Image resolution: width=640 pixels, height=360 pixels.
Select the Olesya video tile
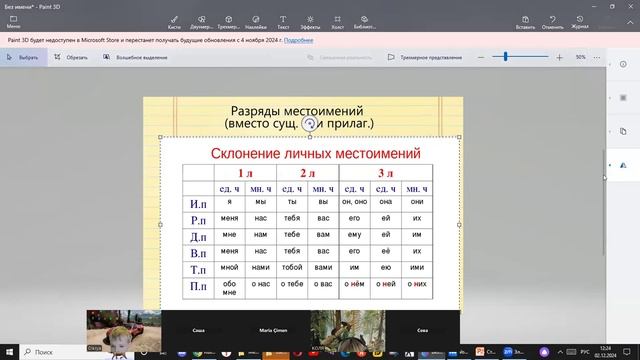(124, 330)
